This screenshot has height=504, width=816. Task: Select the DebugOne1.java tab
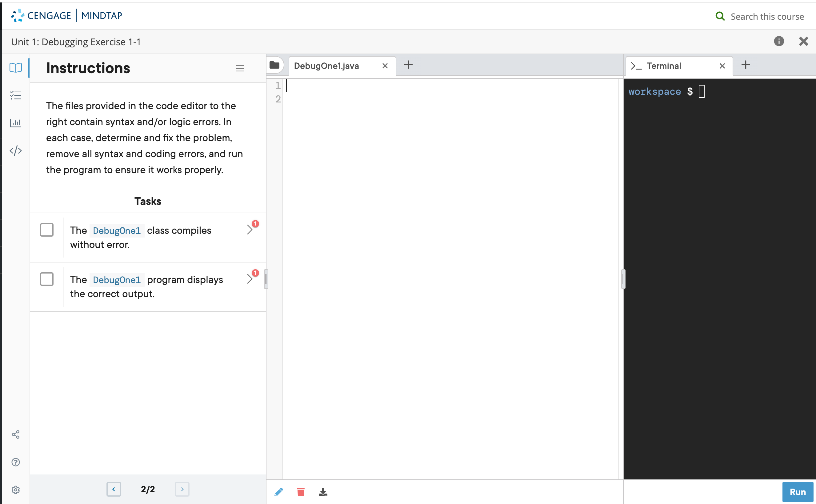coord(326,66)
